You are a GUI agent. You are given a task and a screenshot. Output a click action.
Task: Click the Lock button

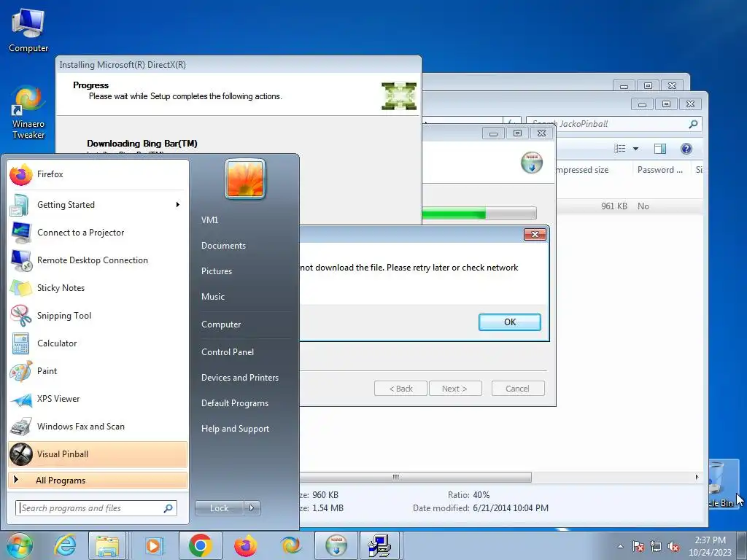(219, 508)
